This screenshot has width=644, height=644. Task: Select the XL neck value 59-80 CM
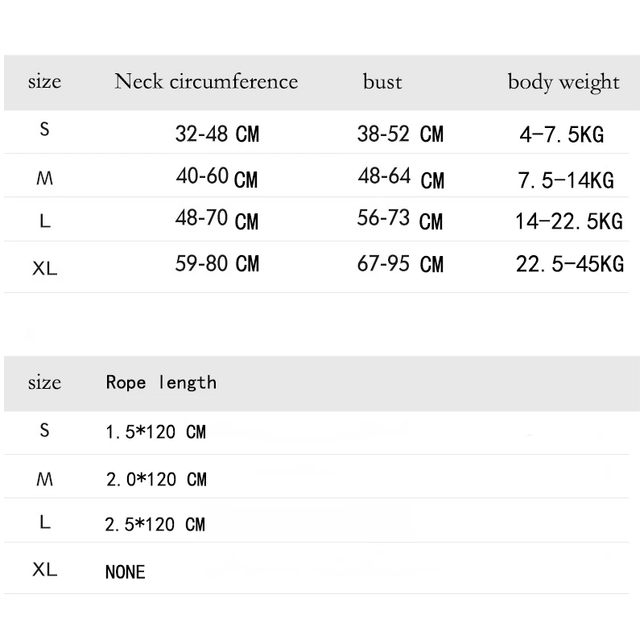pos(217,263)
